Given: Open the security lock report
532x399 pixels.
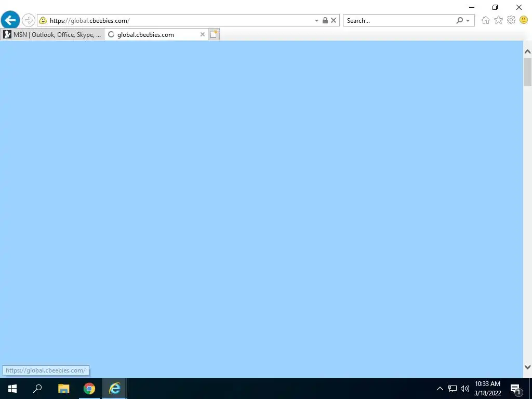Looking at the screenshot, I should (x=325, y=20).
